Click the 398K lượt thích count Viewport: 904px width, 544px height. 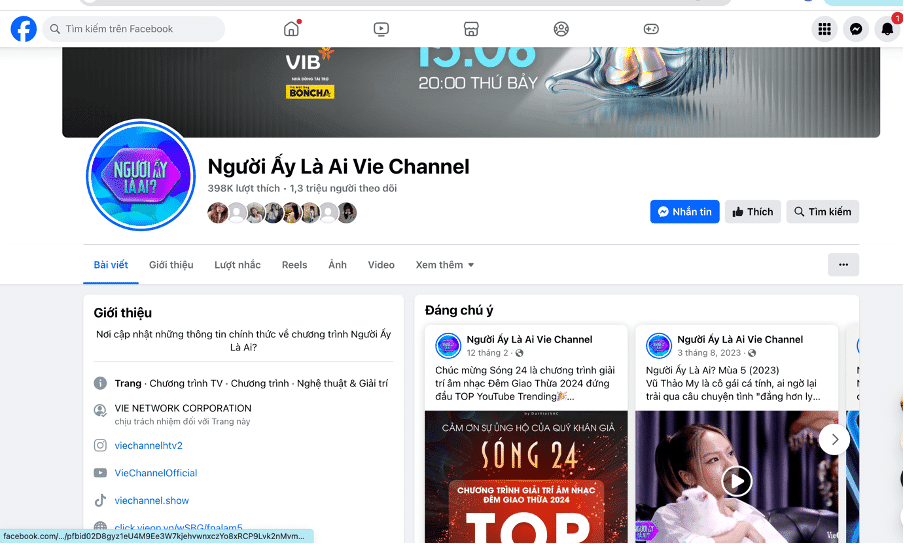(243, 188)
